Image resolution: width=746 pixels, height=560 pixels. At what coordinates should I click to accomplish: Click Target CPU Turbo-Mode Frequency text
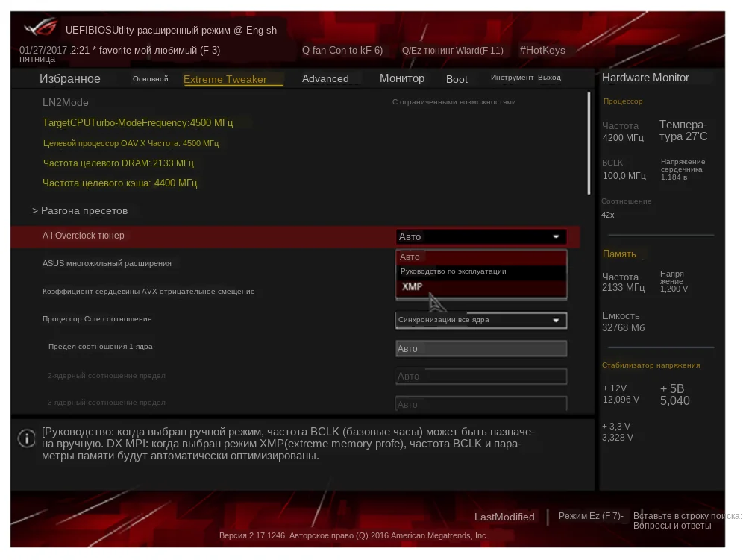tap(137, 122)
